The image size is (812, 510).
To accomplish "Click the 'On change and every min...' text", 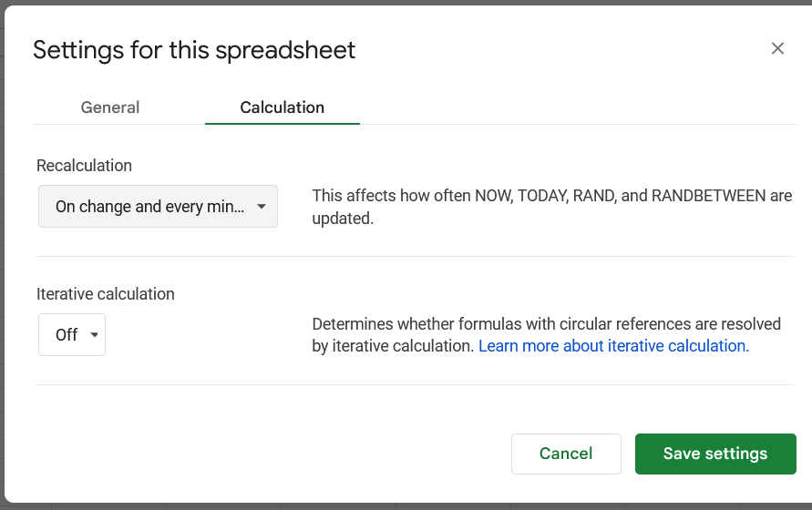I will pos(149,207).
